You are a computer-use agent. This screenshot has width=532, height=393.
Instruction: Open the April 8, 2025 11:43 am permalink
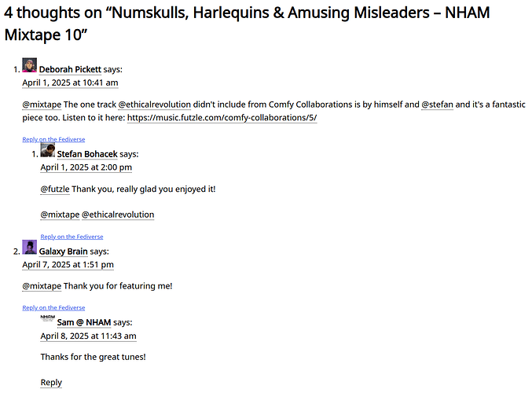[88, 336]
